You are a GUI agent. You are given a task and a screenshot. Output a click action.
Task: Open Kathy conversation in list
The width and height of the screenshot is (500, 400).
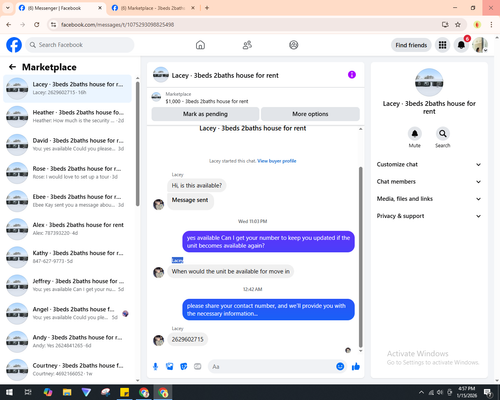pyautogui.click(x=67, y=257)
